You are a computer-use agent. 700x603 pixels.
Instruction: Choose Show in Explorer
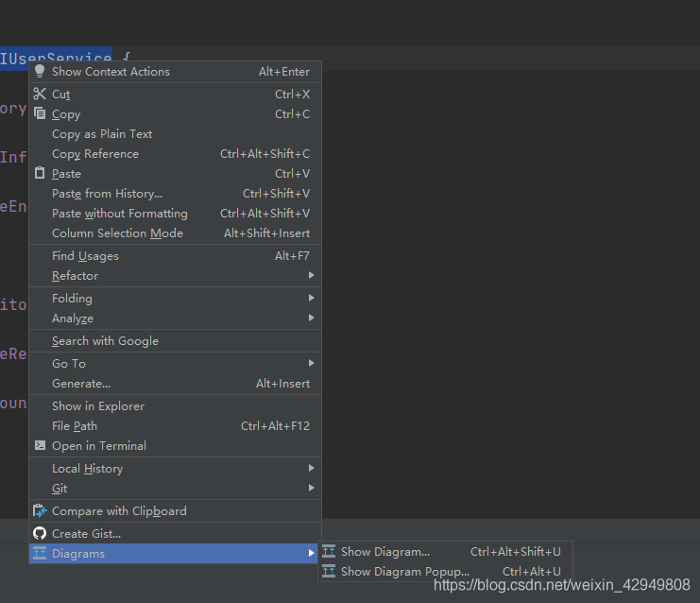pyautogui.click(x=175, y=406)
